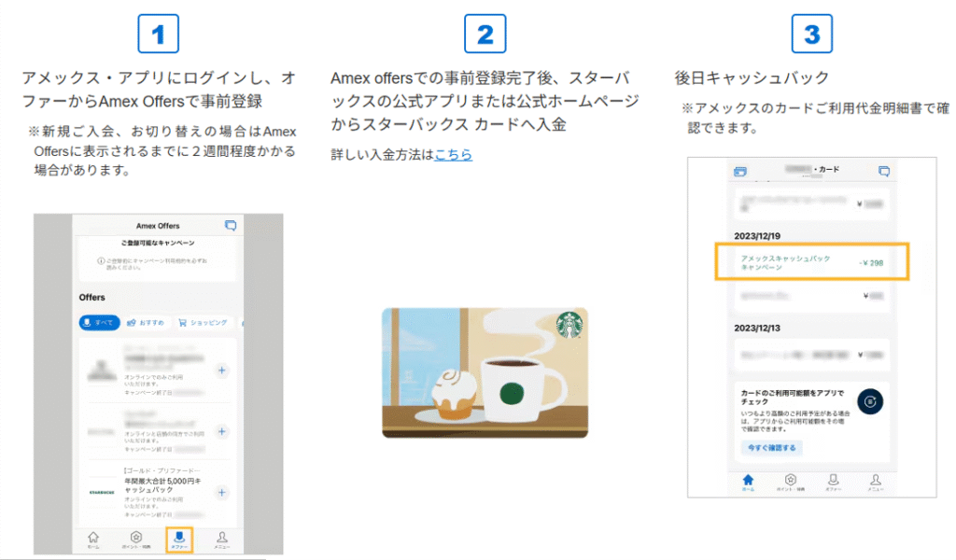The height and width of the screenshot is (560, 956).
Task: Select the highlighted オファー icon in Amex Offers screen
Action: (x=179, y=539)
